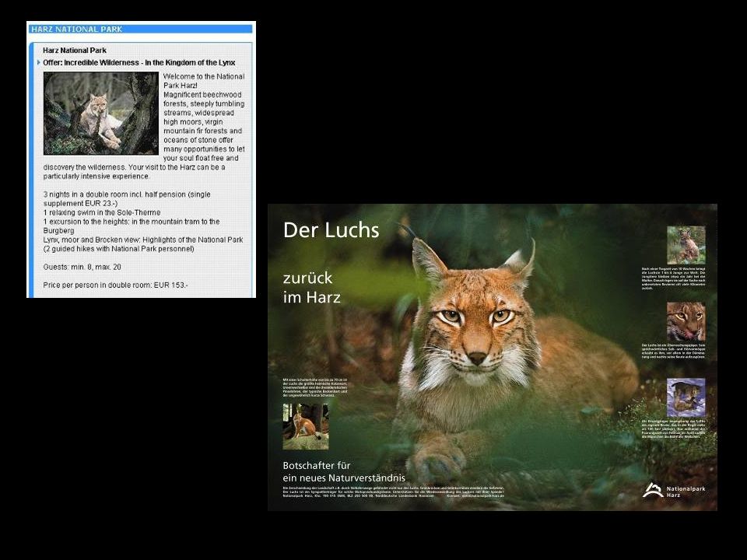
Task: Click 'Botschafter für ein neues Naturverständnis' text
Action: (344, 471)
